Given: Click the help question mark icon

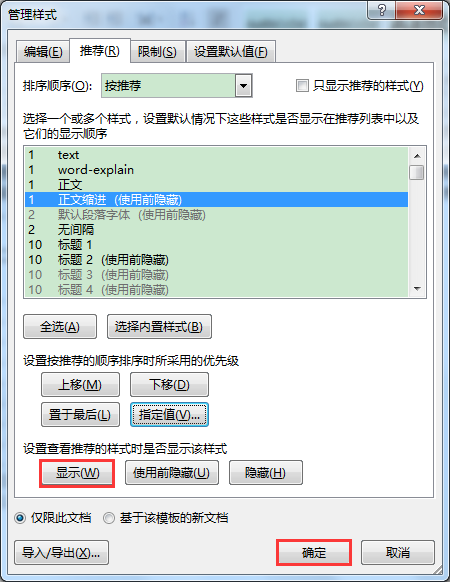Looking at the screenshot, I should coord(382,10).
